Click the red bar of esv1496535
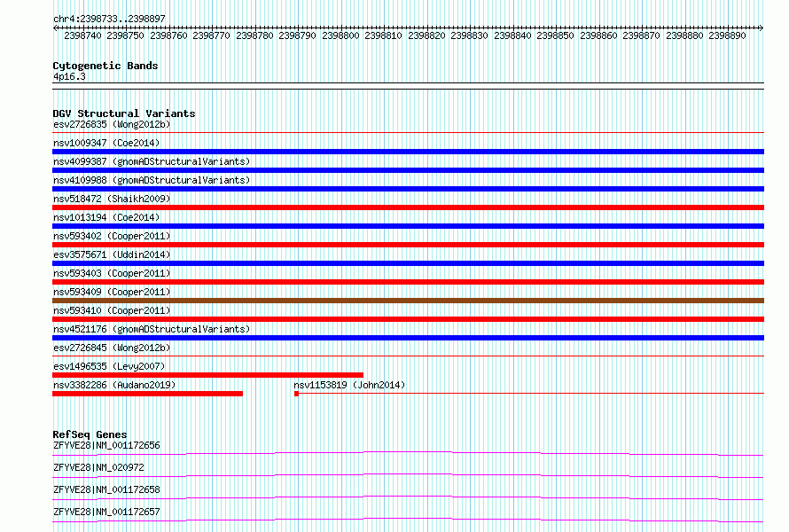Viewport: 789px width, 532px height. [x=207, y=375]
